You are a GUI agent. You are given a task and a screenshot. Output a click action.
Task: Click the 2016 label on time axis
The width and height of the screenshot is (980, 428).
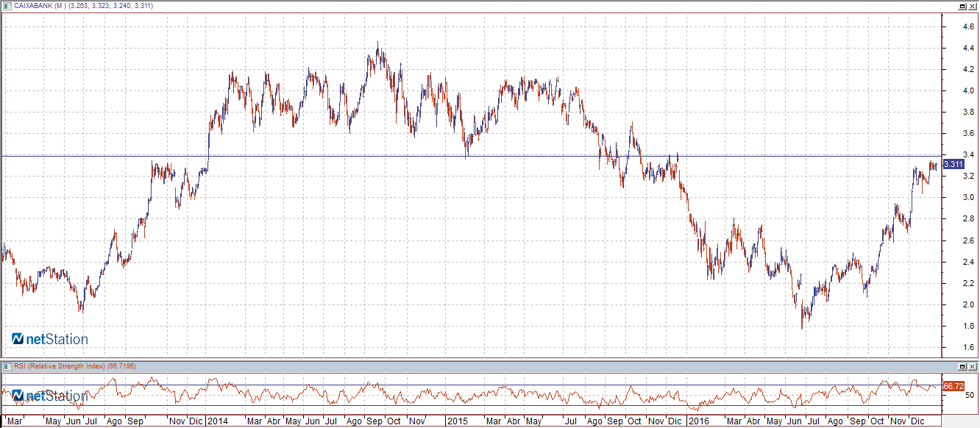coord(697,422)
